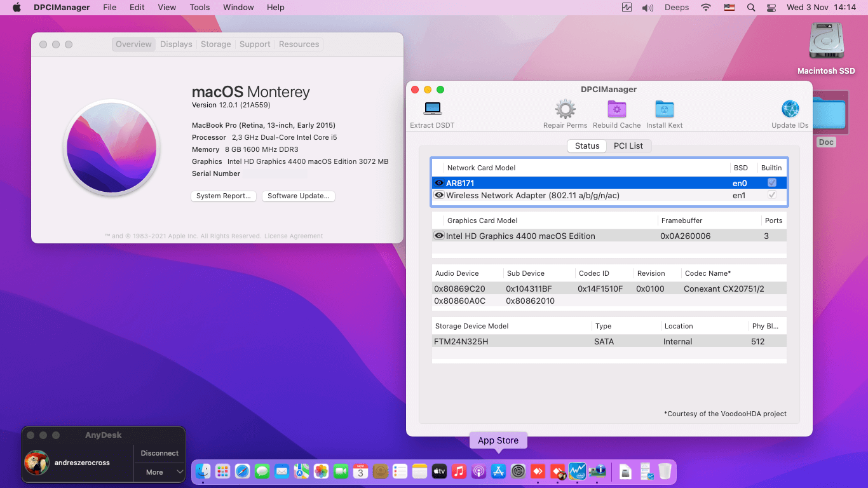Click Disconnect in the AnyDesk panel

click(159, 453)
